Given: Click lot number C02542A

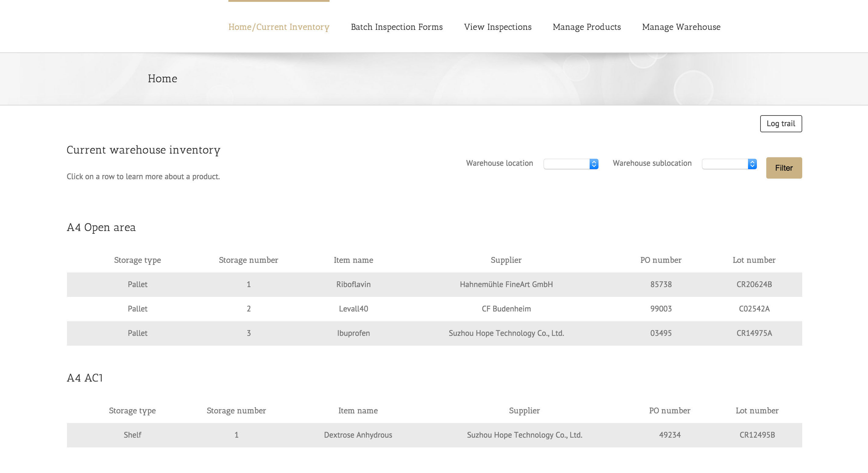Looking at the screenshot, I should click(x=754, y=309).
